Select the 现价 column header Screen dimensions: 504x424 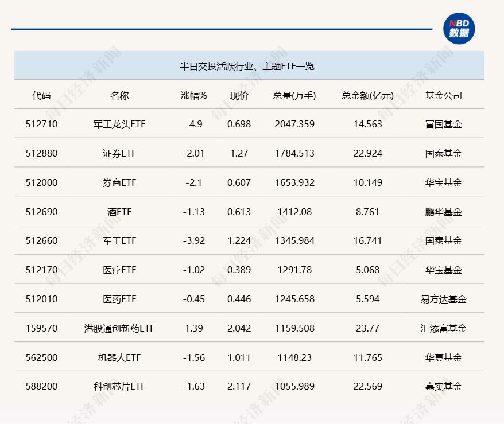point(239,95)
